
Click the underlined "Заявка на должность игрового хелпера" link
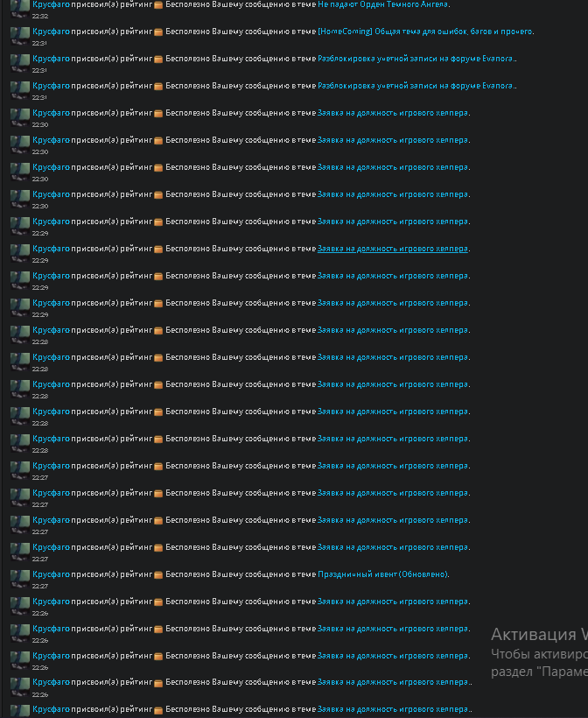tap(393, 249)
